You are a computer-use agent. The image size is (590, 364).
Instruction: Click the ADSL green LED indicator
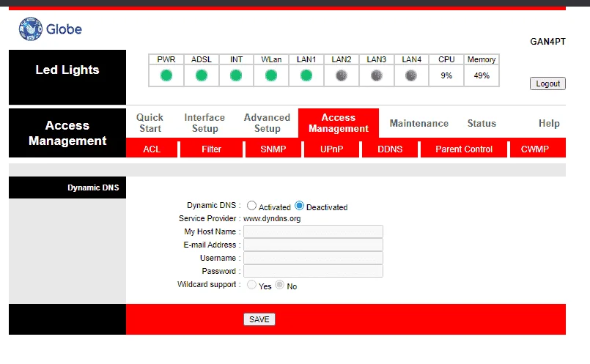(202, 75)
